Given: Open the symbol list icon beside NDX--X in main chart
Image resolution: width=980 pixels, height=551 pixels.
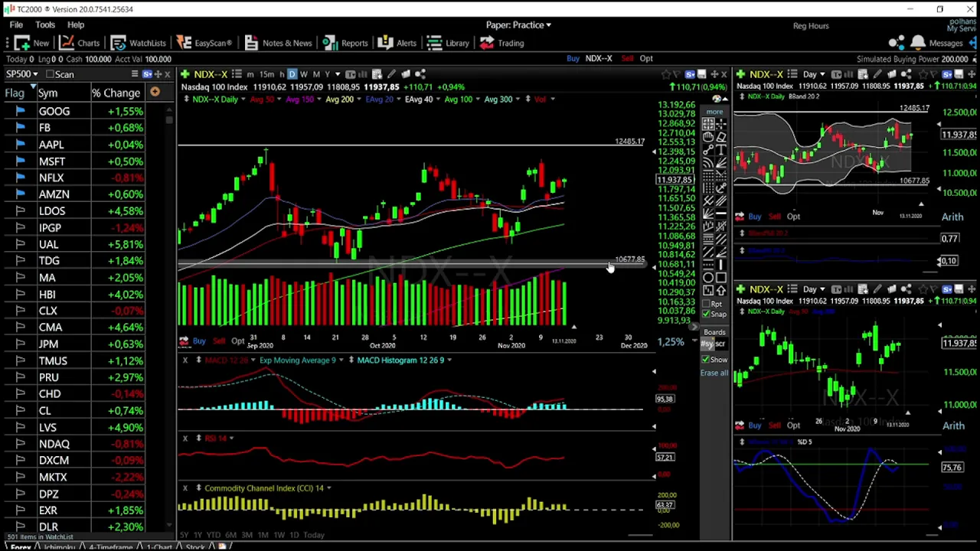Looking at the screenshot, I should pyautogui.click(x=237, y=74).
